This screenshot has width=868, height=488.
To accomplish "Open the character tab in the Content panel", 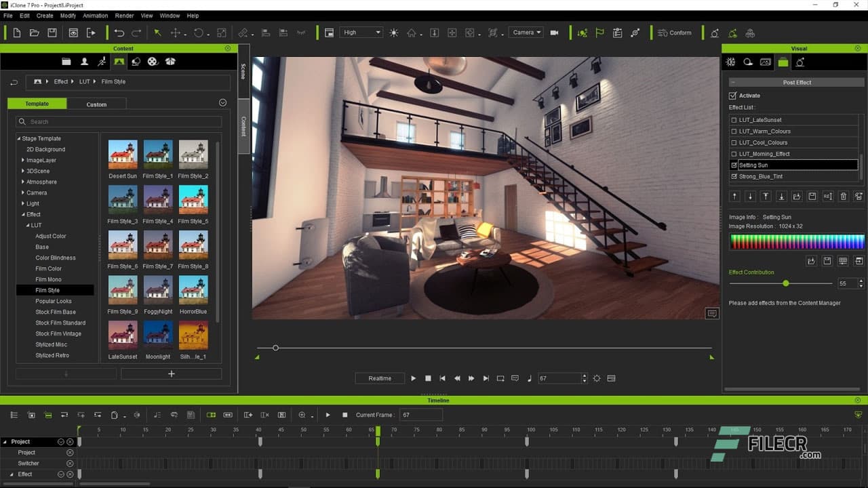I will coord(84,61).
